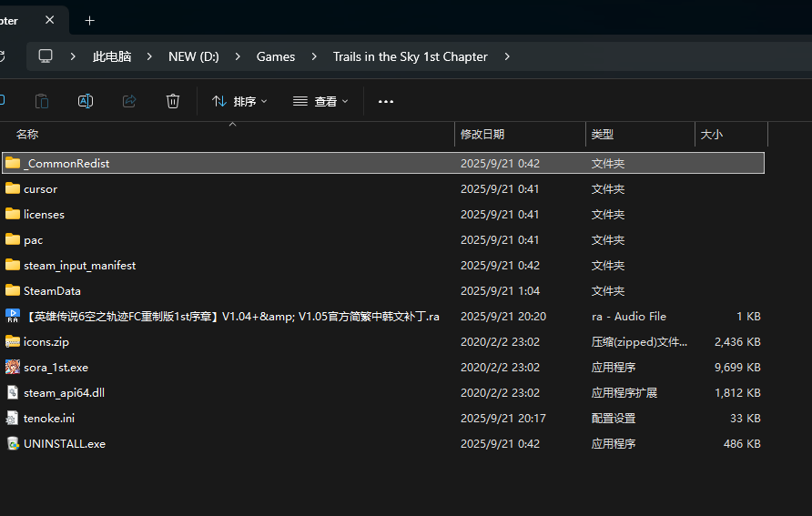Navigate to Games breadcrumb
Image resolution: width=812 pixels, height=516 pixels.
coord(276,56)
